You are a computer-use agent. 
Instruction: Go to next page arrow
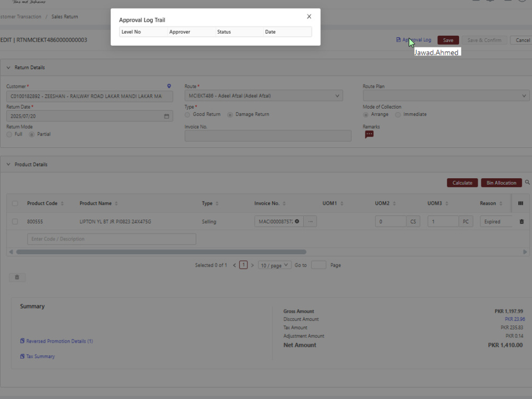pos(252,265)
